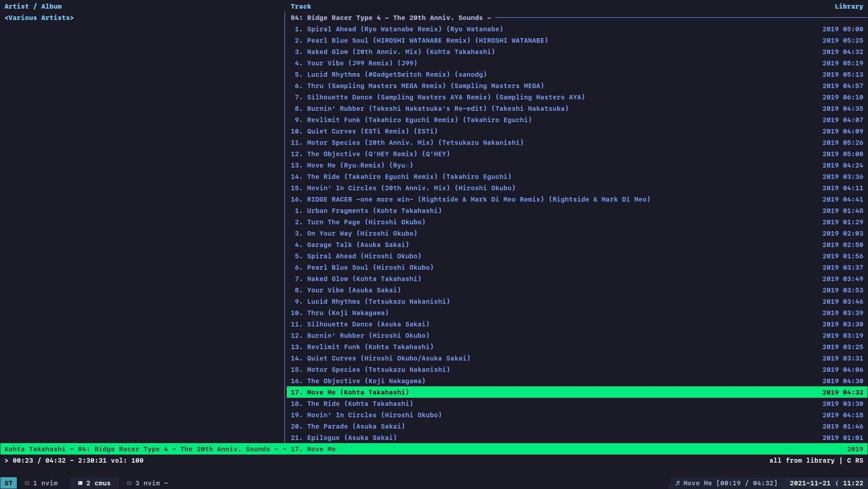
Task: Select track Spiral Ahead (Ryo Watanabe Remix)
Action: click(x=577, y=29)
